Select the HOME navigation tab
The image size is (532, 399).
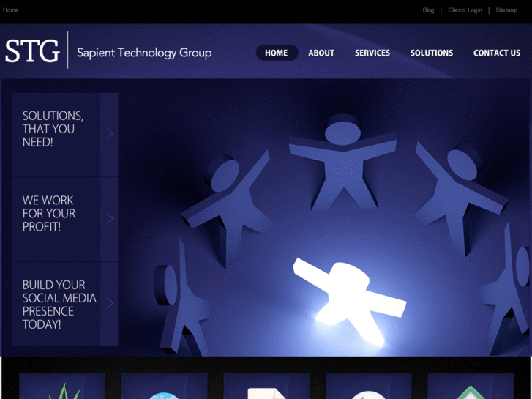pyautogui.click(x=277, y=53)
